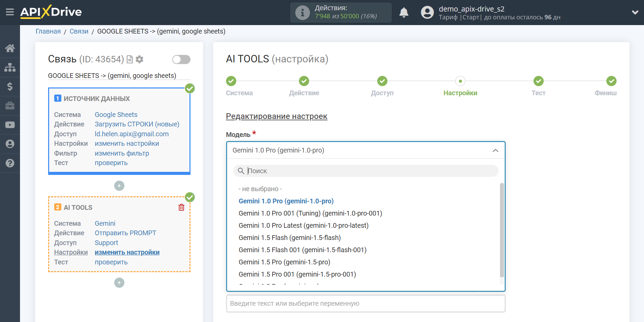Viewport: 644px width, 322px height.
Task: Click the search magnifier icon
Action: [x=241, y=171]
